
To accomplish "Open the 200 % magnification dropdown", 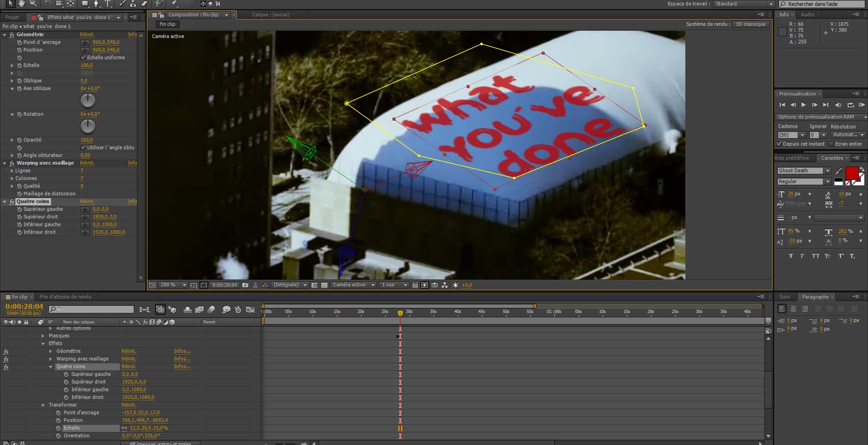I will [172, 285].
